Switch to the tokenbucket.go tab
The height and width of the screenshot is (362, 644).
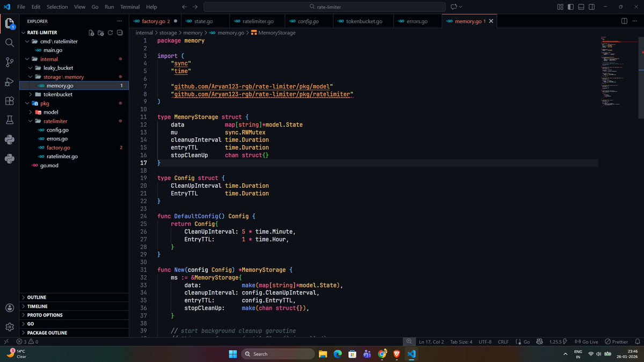[363, 21]
